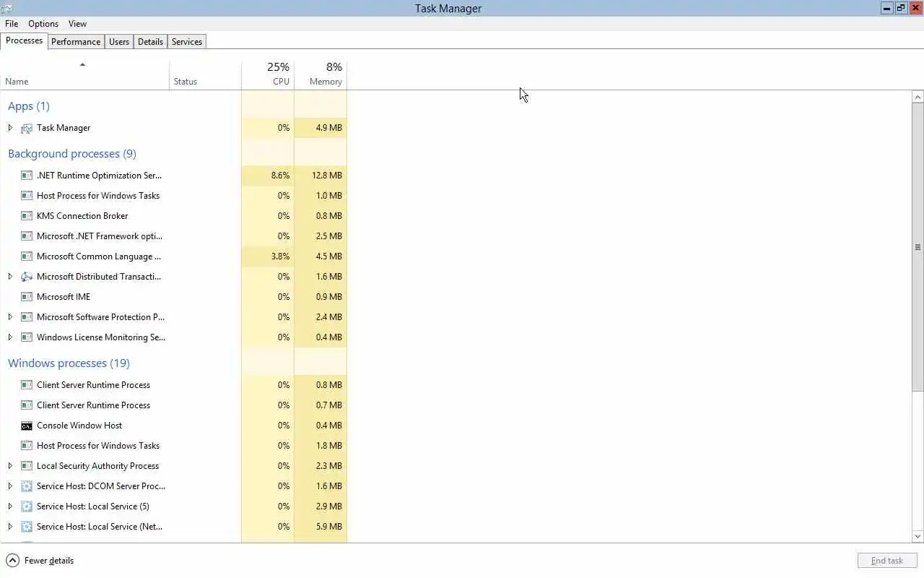Click the gear icon for Service Host: Local Service (5)

[x=27, y=506]
